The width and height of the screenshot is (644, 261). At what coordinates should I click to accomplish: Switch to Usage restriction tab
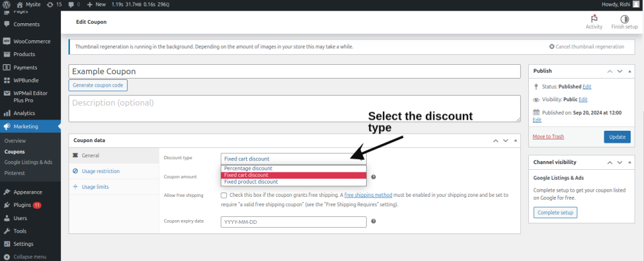100,171
